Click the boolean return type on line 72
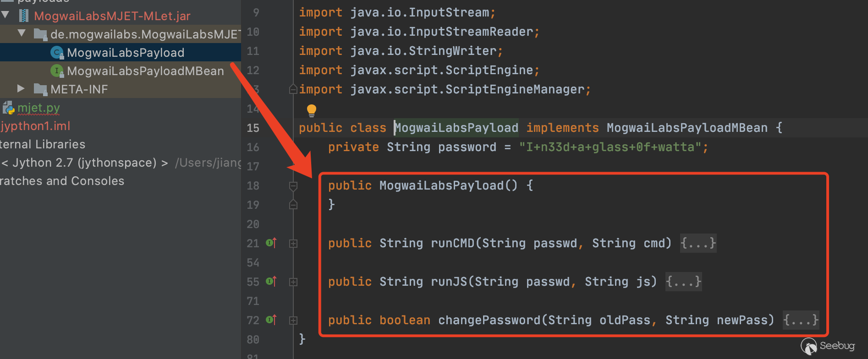 click(x=405, y=320)
